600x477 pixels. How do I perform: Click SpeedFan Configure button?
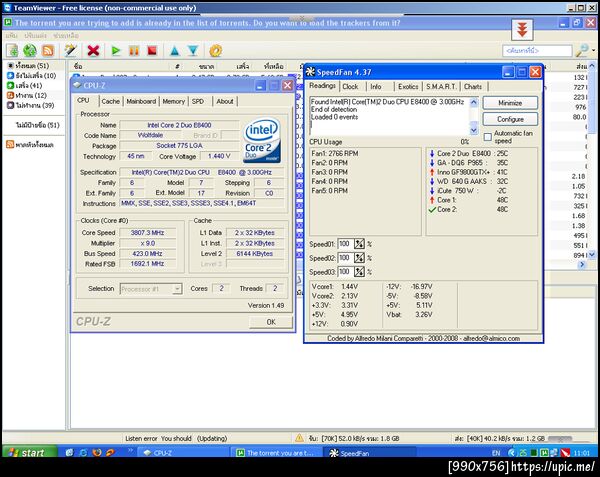point(510,119)
